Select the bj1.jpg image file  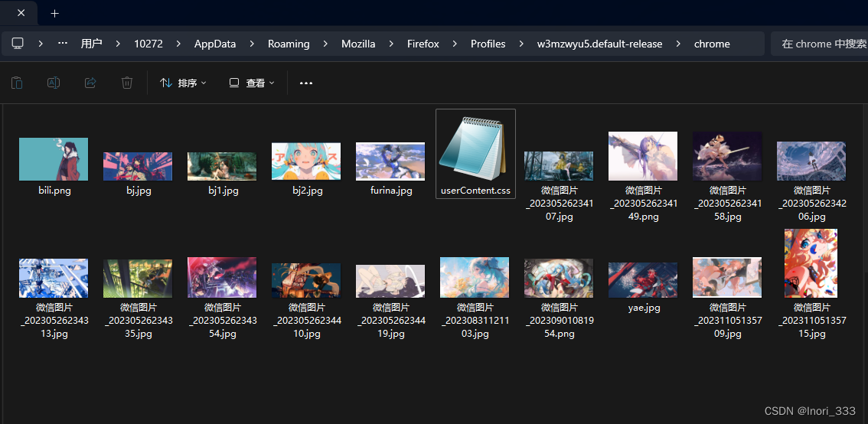point(221,167)
